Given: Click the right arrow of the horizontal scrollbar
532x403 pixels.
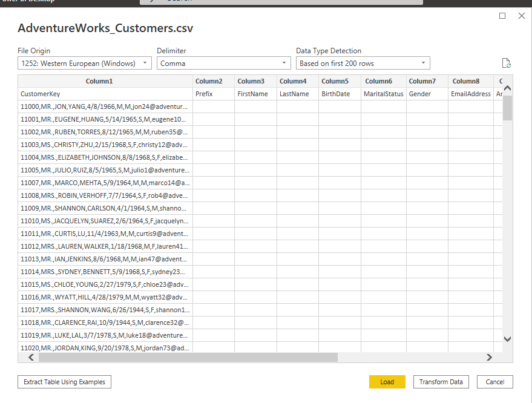Looking at the screenshot, I should pyautogui.click(x=489, y=357).
